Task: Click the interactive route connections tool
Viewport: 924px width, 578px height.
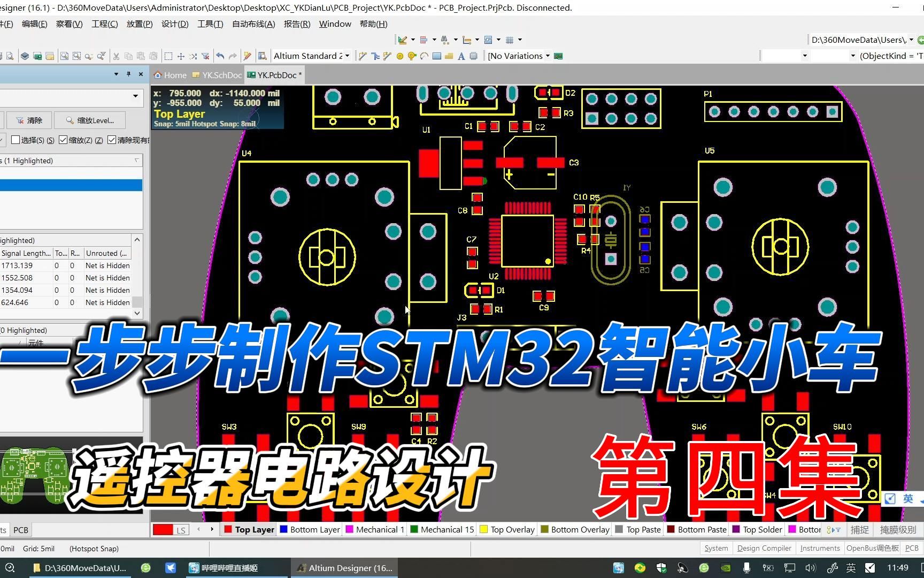Action: 363,56
